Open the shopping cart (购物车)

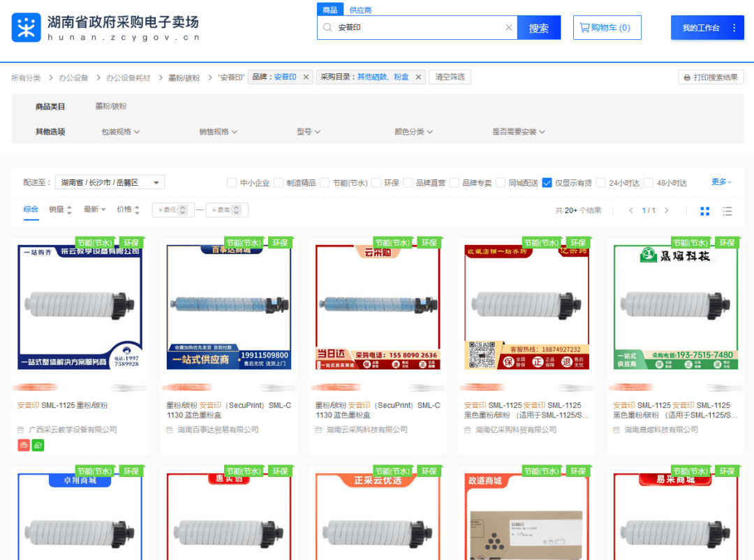pos(607,28)
